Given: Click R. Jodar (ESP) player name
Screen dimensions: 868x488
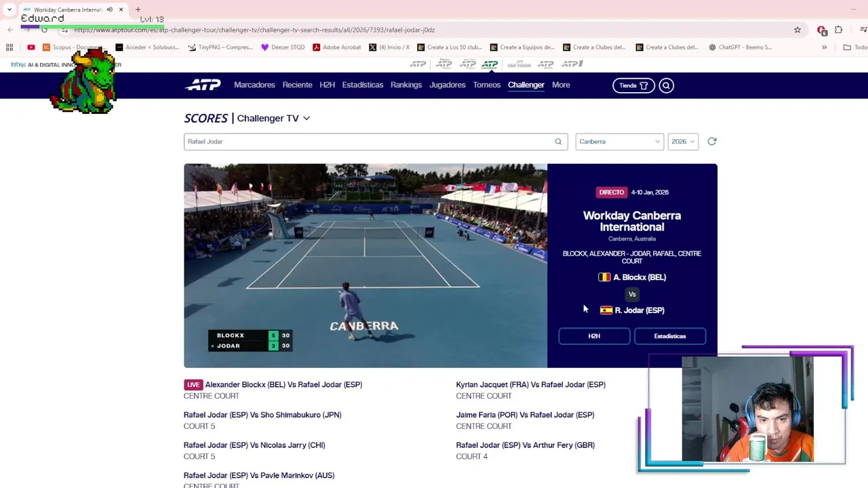Looking at the screenshot, I should 639,310.
